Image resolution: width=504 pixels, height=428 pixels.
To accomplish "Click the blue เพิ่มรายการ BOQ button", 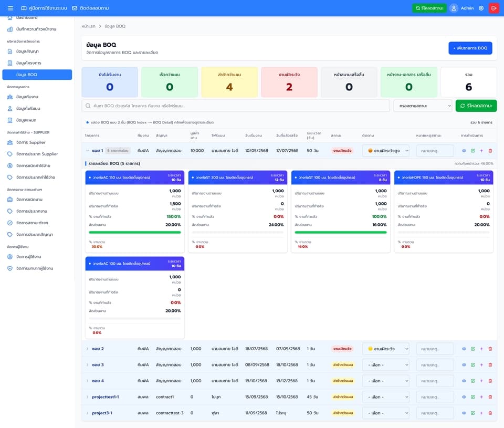I will tap(470, 48).
